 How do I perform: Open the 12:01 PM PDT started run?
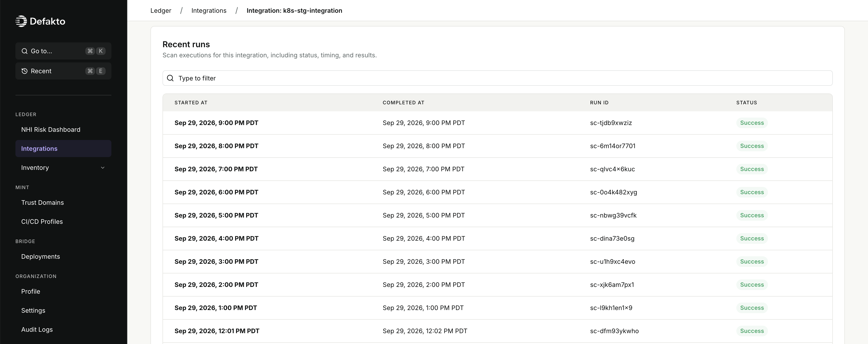pyautogui.click(x=217, y=331)
